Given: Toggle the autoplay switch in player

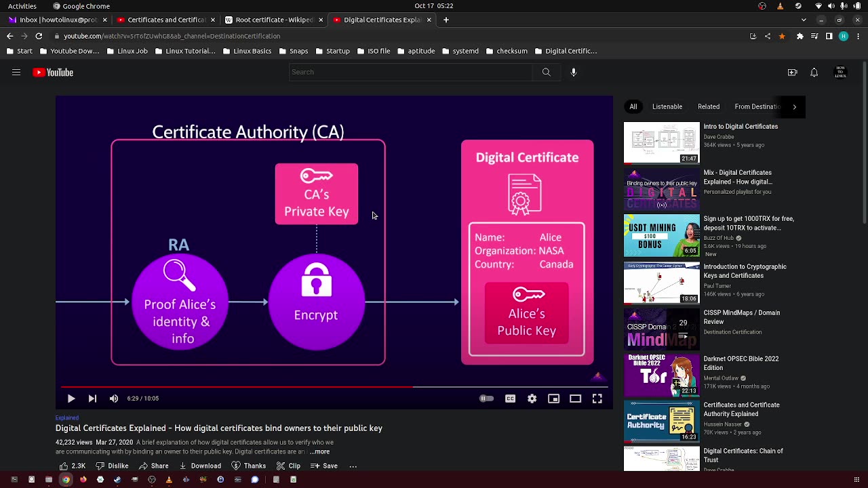Looking at the screenshot, I should click(x=486, y=399).
